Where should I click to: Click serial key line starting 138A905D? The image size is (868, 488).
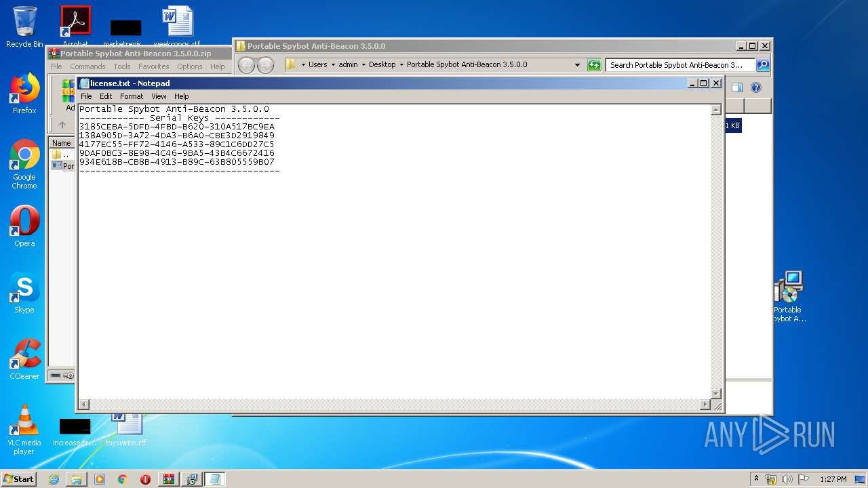click(x=177, y=136)
